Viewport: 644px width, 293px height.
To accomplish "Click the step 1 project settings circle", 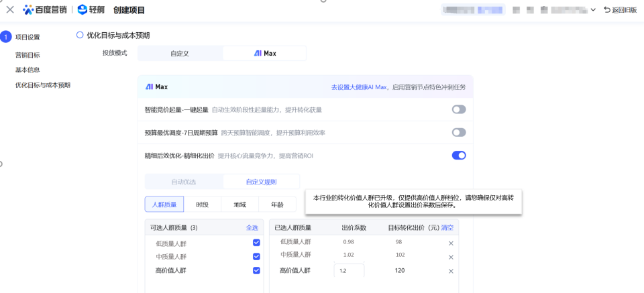I will (x=6, y=37).
